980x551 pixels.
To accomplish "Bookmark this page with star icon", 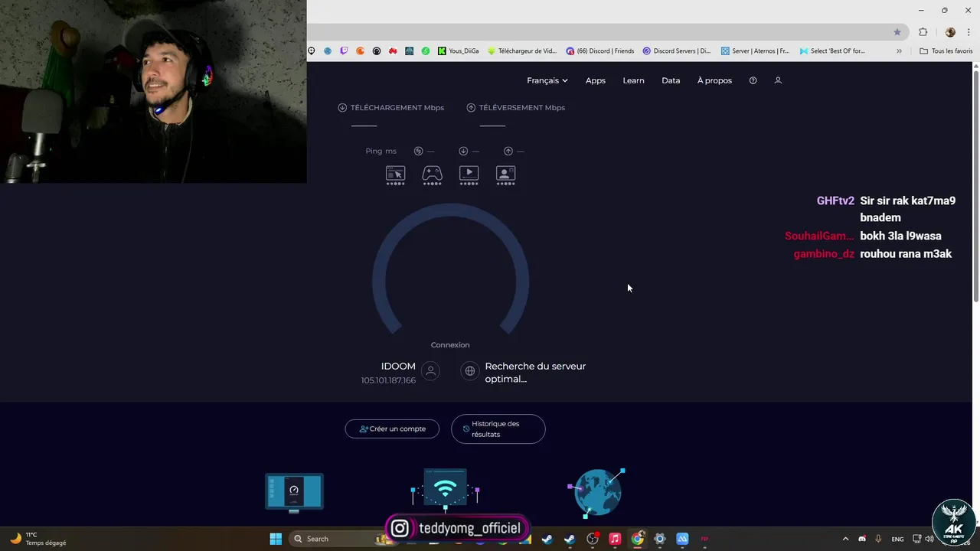I will (897, 32).
